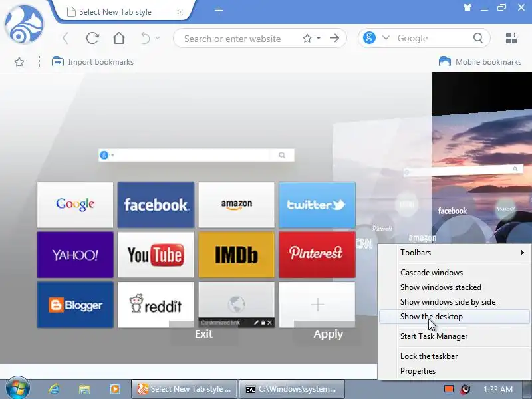Go back with the back arrow
This screenshot has height=399, width=532.
[65, 38]
